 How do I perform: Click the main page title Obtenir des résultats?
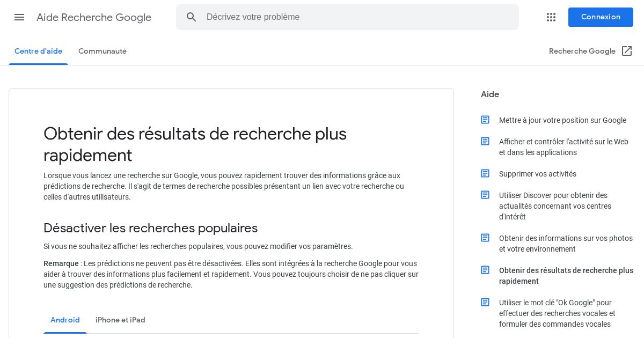[195, 144]
